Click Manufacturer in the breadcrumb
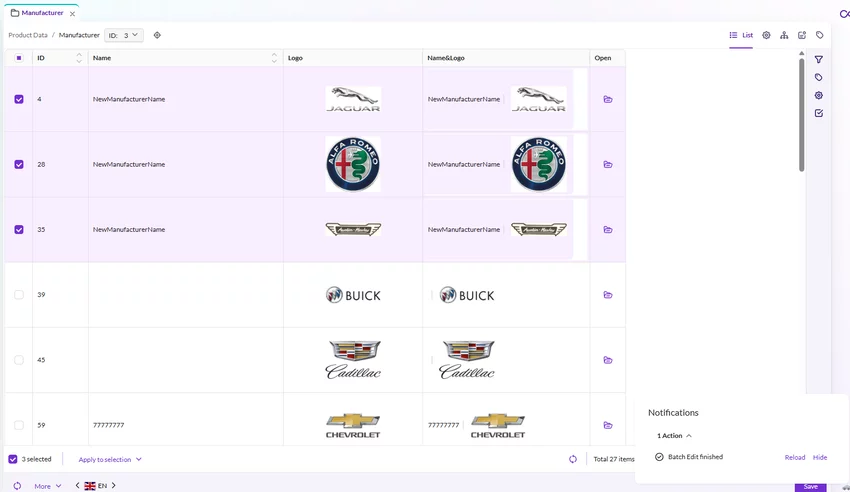 (x=79, y=35)
